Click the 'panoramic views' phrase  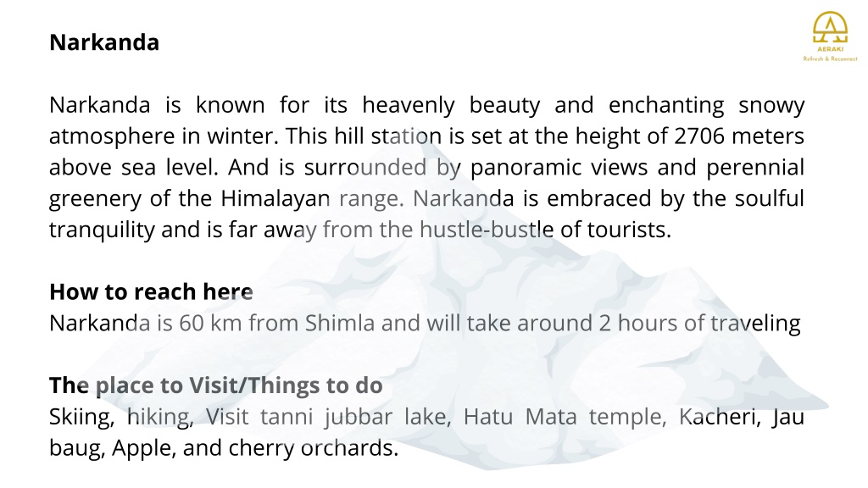[x=559, y=168]
